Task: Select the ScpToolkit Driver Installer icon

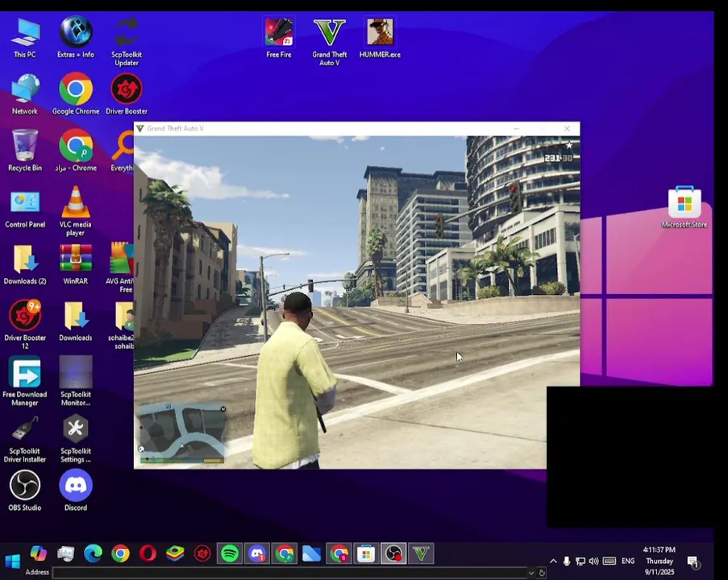Action: click(25, 439)
